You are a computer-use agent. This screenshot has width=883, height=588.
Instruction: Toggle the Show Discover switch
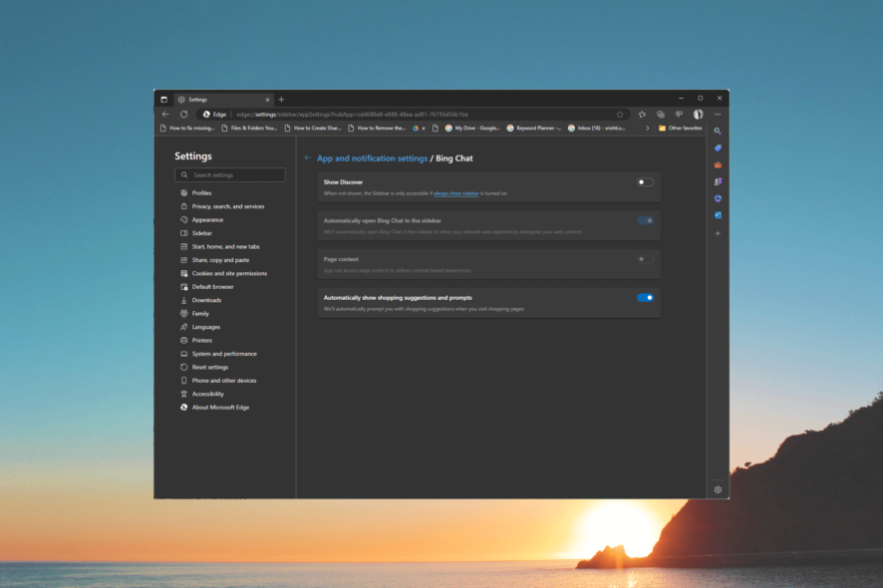pyautogui.click(x=645, y=182)
